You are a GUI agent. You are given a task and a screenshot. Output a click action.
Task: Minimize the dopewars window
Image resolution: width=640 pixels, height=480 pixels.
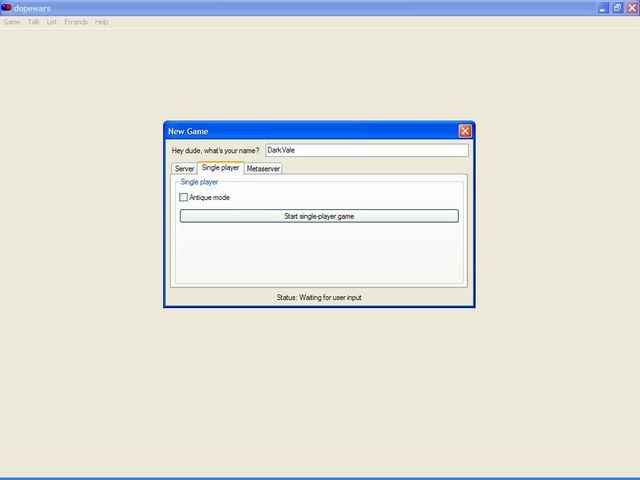click(603, 7)
